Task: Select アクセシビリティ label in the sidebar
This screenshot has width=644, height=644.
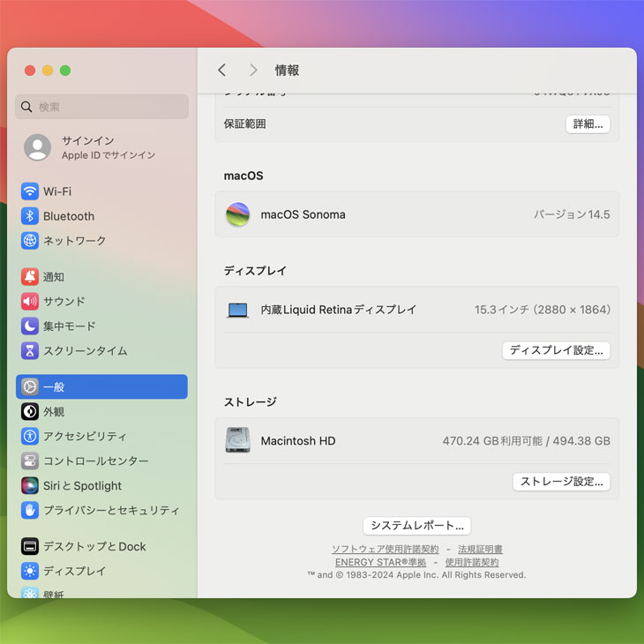Action: pyautogui.click(x=85, y=436)
